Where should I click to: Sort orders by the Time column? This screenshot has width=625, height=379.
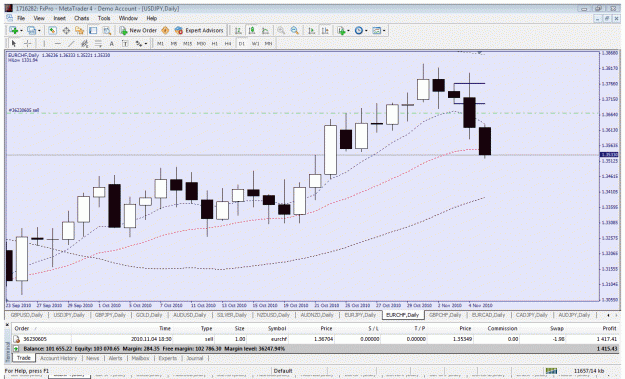click(165, 328)
